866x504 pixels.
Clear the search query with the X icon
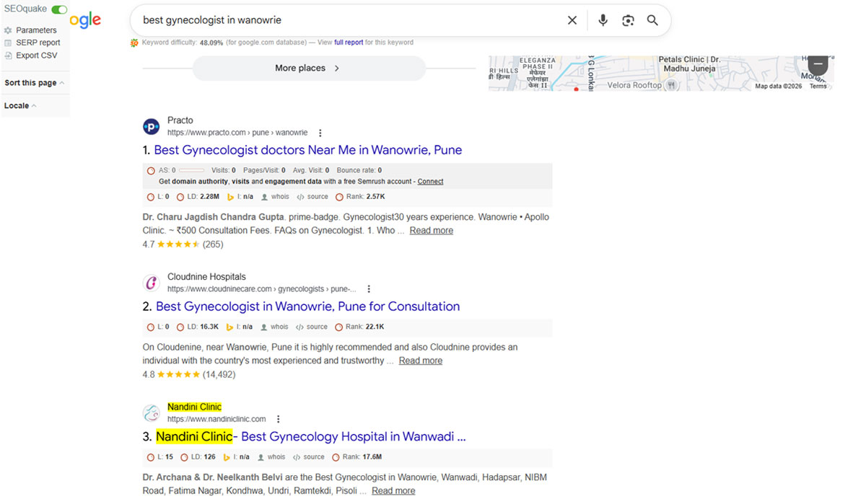pos(572,20)
